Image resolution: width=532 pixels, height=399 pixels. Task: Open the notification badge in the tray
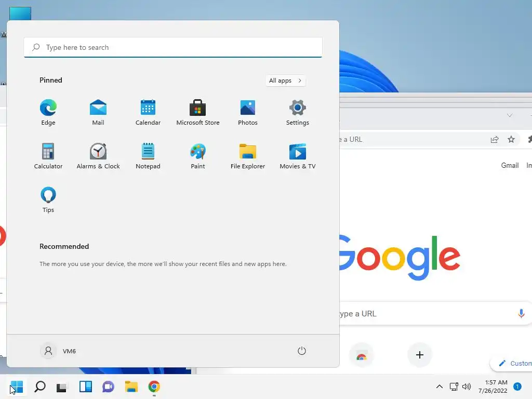(x=517, y=387)
